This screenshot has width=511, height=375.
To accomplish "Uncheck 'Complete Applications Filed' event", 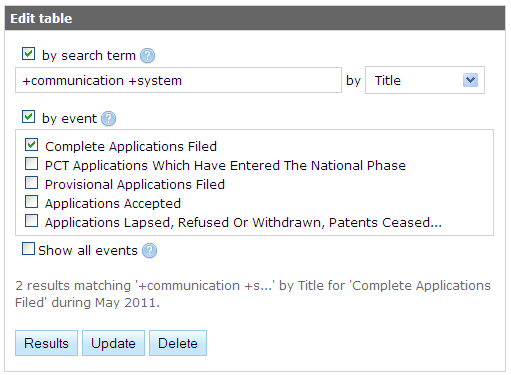I will pos(31,145).
